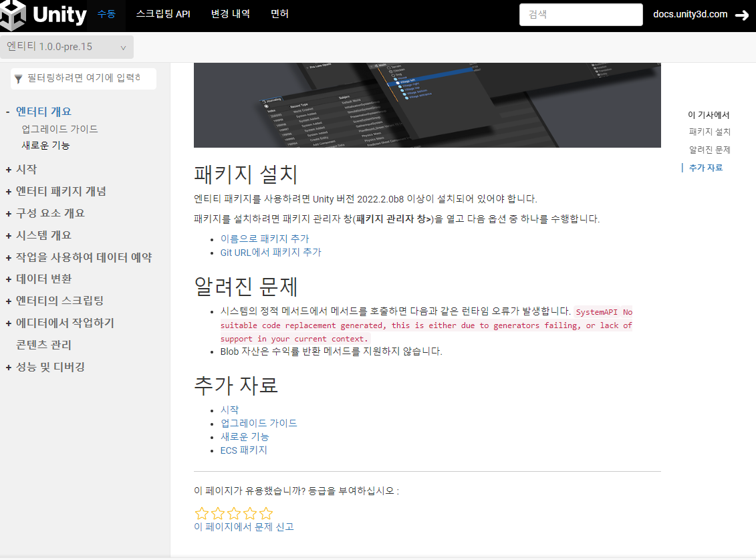Click the 패키지 설치 heading
The image size is (756, 560).
[245, 174]
